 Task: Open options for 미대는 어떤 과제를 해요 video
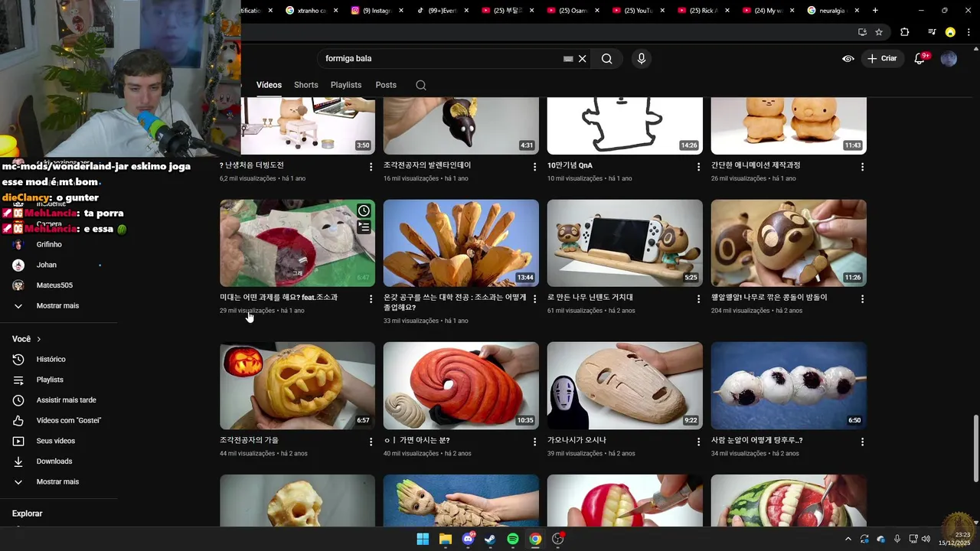371,299
